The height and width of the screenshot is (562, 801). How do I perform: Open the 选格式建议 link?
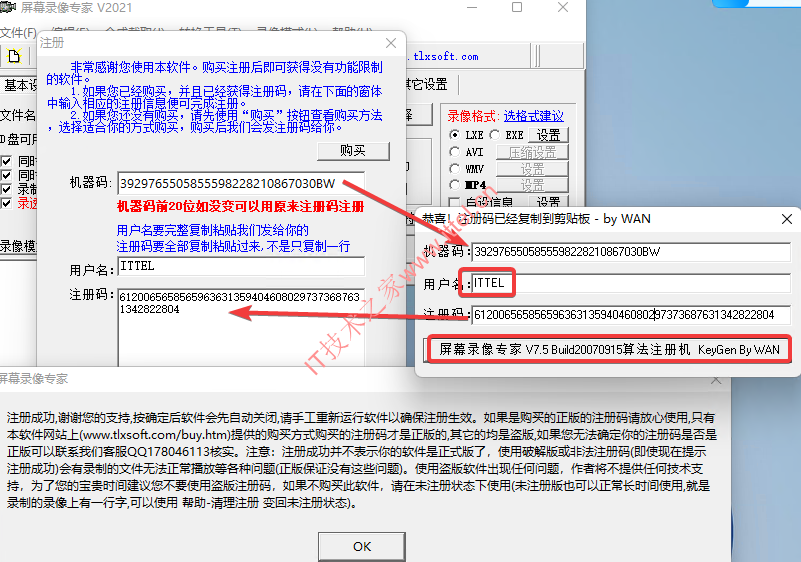[533, 116]
